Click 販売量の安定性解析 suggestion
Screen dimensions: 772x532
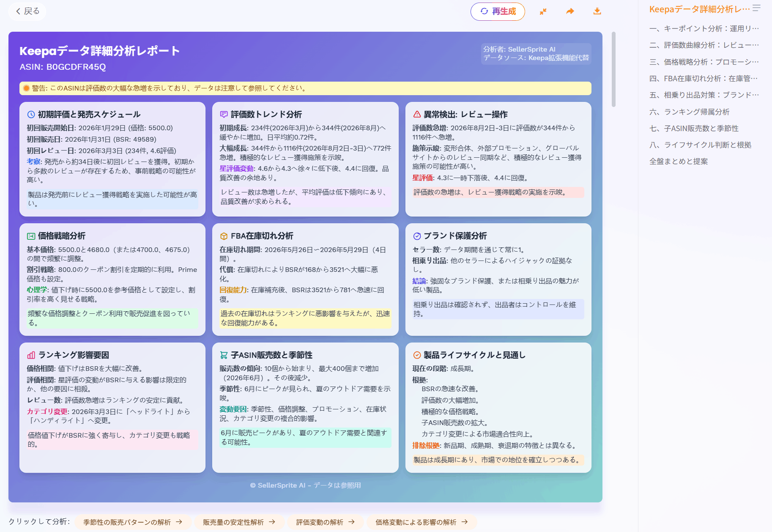coord(239,522)
